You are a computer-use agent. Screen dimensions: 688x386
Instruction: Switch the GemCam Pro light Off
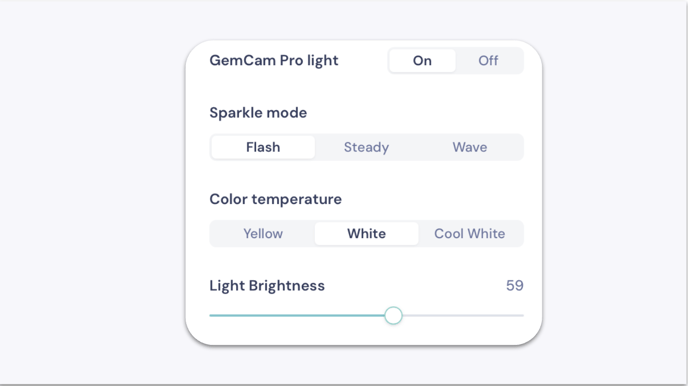click(x=488, y=61)
